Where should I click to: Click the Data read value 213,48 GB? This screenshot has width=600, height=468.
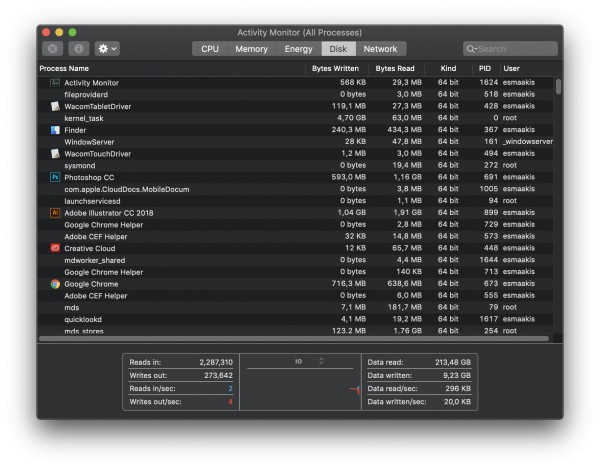[453, 362]
